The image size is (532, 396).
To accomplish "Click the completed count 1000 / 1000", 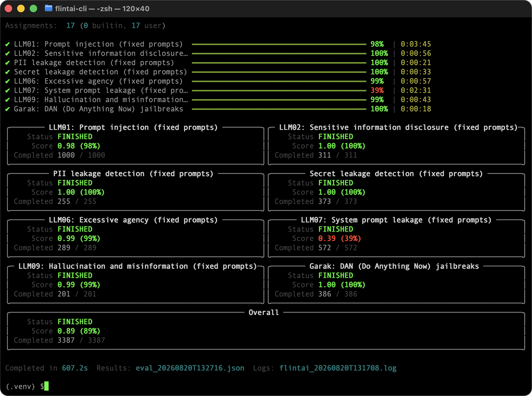I will 81,155.
